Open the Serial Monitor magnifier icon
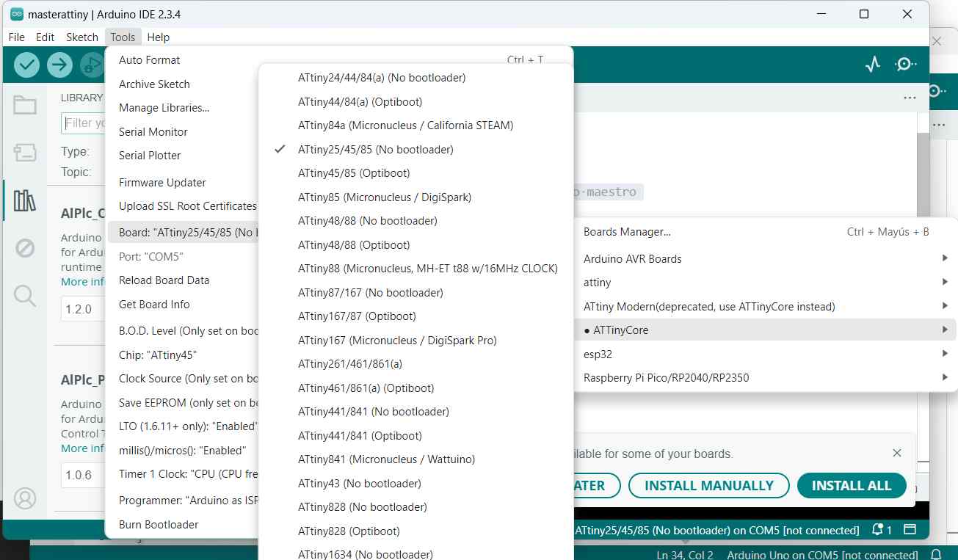The width and height of the screenshot is (958, 560). (x=906, y=65)
